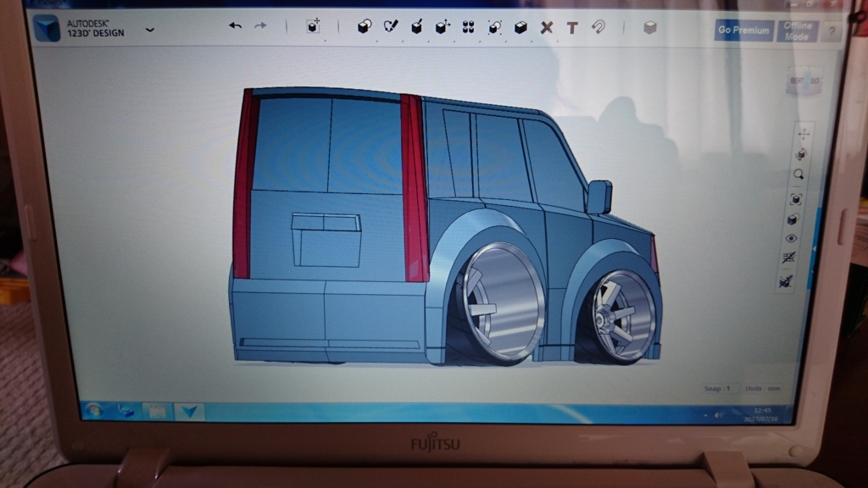868x488 pixels.
Task: Open the Units : mm settings
Action: [763, 388]
